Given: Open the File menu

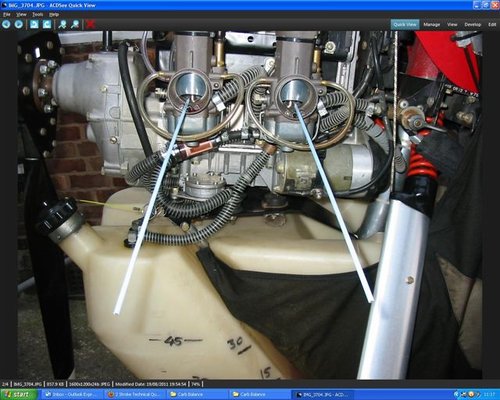Looking at the screenshot, I should point(6,15).
